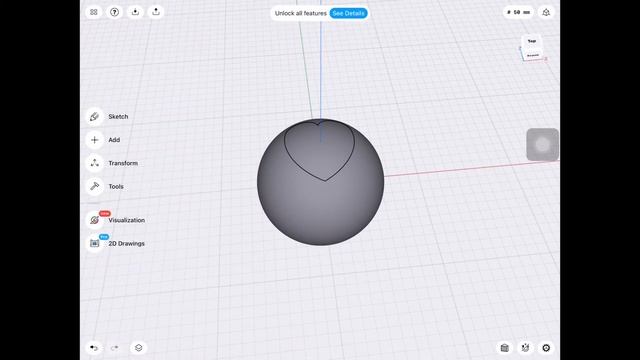Open the help question mark icon
The width and height of the screenshot is (640, 360).
[x=114, y=12]
